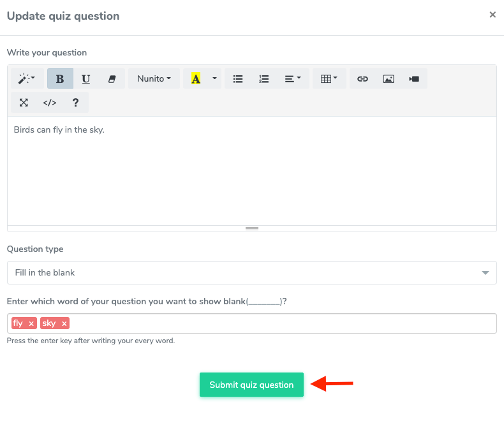Insert an unordered bullet list
This screenshot has height=428, width=504.
pyautogui.click(x=238, y=79)
